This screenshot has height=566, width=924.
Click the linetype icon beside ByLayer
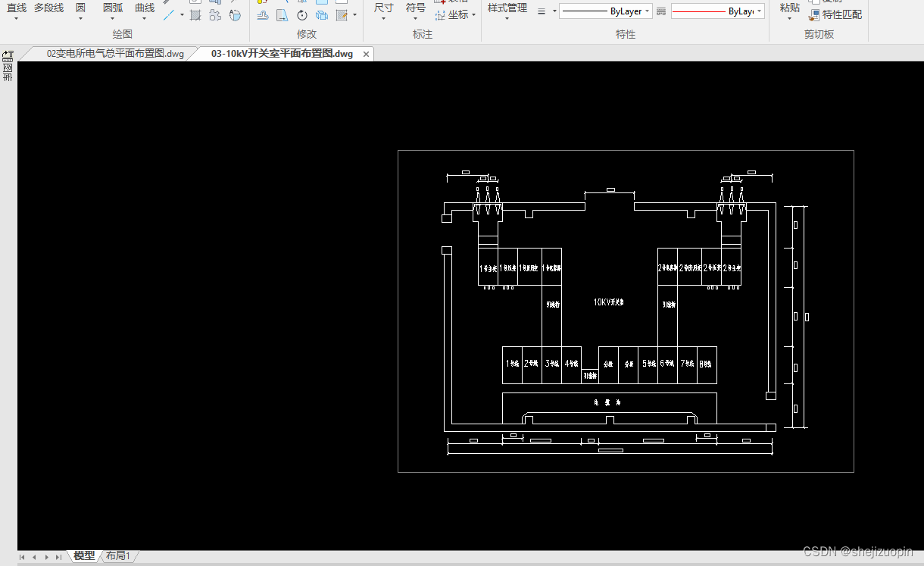click(x=661, y=11)
